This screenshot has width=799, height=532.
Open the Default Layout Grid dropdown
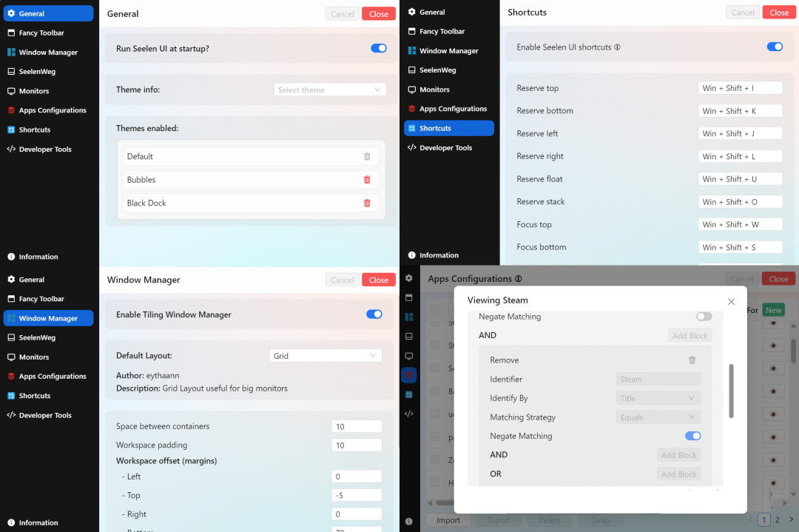tap(326, 356)
